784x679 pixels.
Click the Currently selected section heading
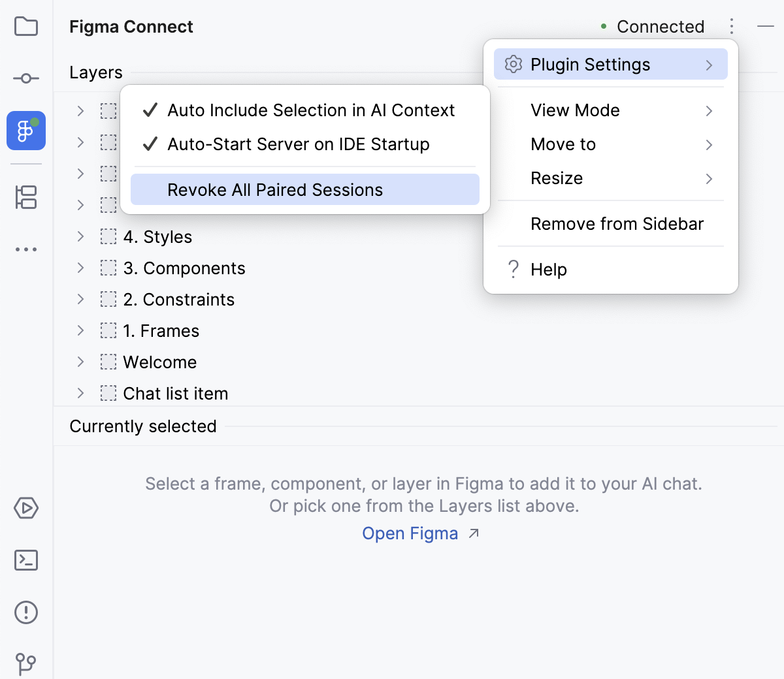point(143,426)
